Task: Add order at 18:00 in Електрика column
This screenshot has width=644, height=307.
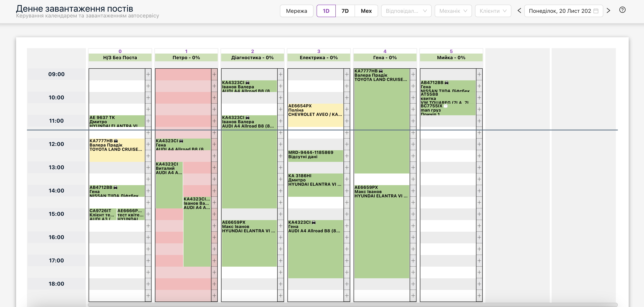Action: click(347, 284)
